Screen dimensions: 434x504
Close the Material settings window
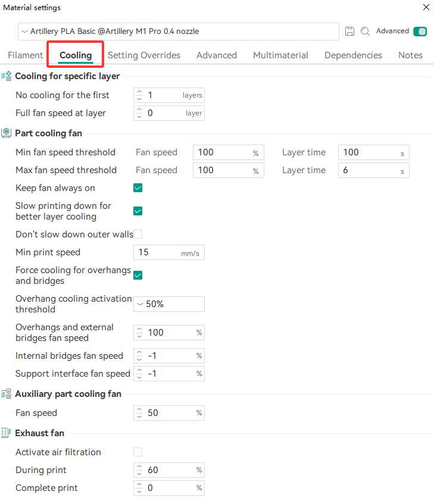pyautogui.click(x=426, y=8)
